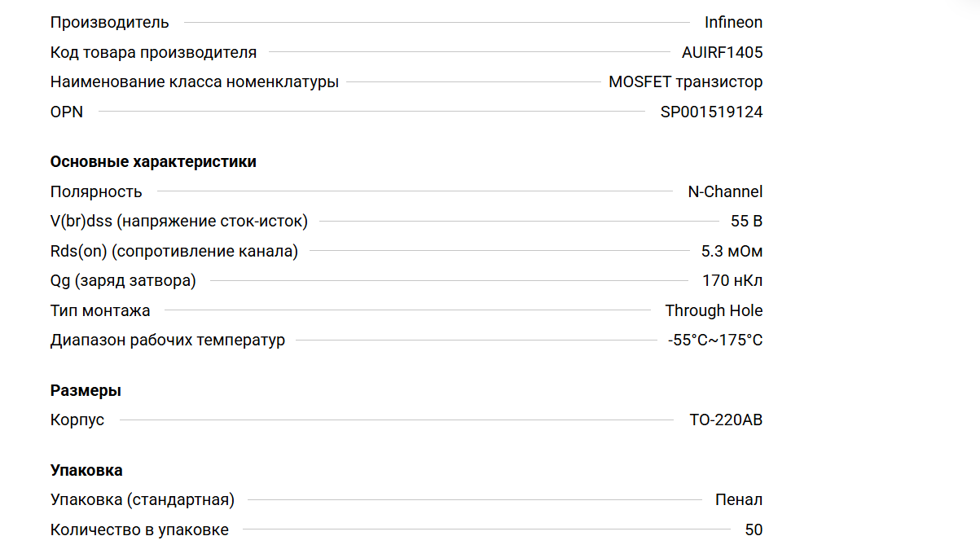The height and width of the screenshot is (558, 980).
Task: Click the TO-220AB package value
Action: click(726, 421)
